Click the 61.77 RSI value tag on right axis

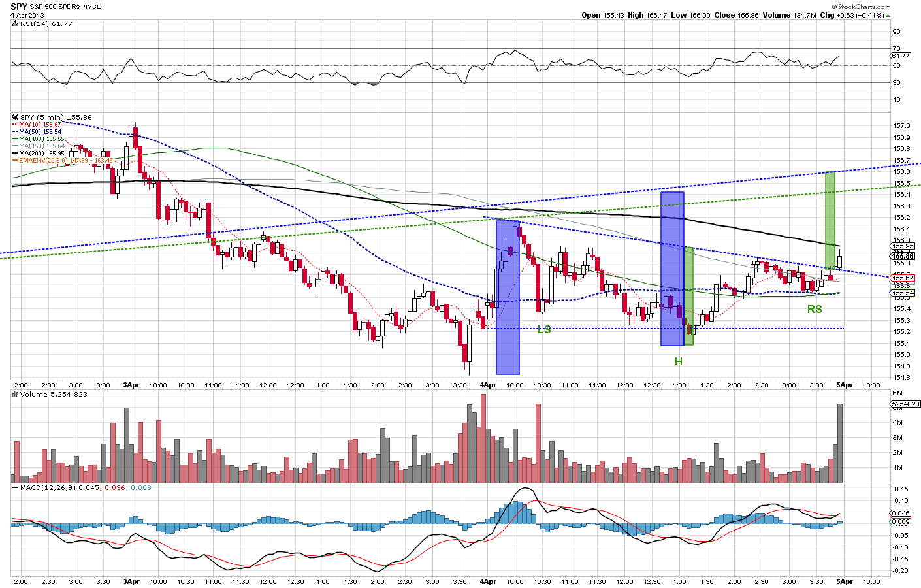pos(901,56)
